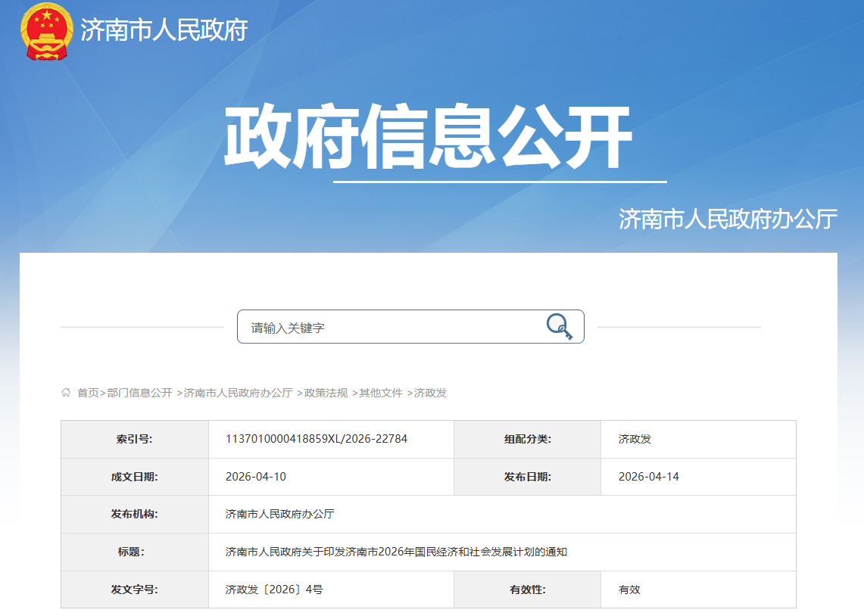Click the home icon in breadcrumb

point(66,393)
